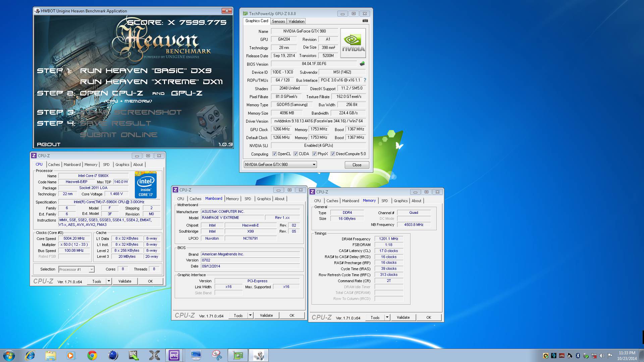Open the Caches tab in the left CPU-Z window
The image size is (644, 362).
coord(54,165)
